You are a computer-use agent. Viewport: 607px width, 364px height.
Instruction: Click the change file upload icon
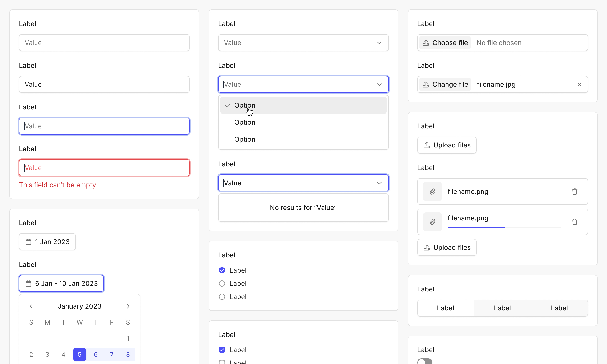click(426, 84)
